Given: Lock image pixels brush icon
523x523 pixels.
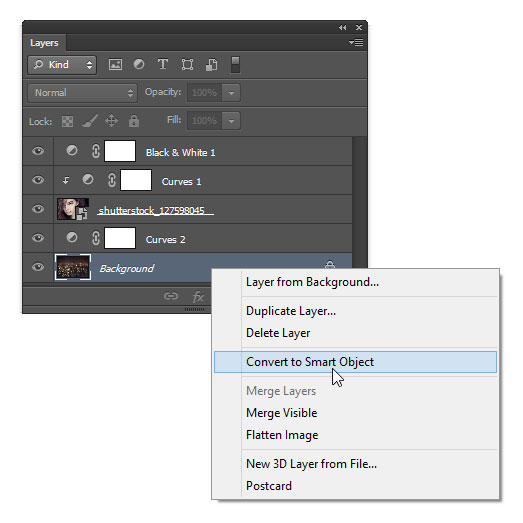Looking at the screenshot, I should click(90, 121).
